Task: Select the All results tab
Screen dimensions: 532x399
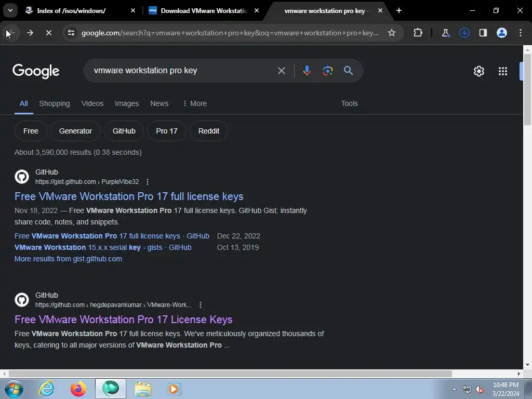Action: (23, 103)
